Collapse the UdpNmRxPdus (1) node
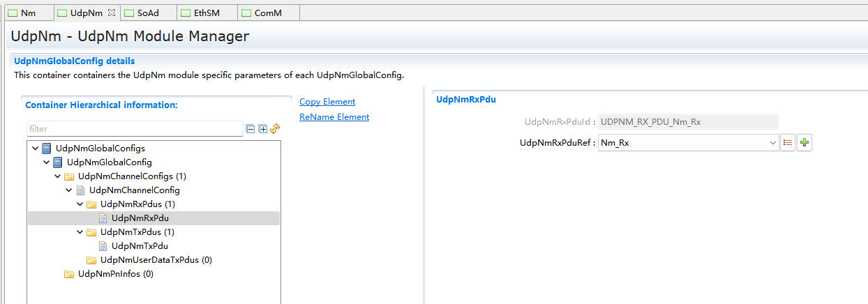868x304 pixels. [80, 204]
